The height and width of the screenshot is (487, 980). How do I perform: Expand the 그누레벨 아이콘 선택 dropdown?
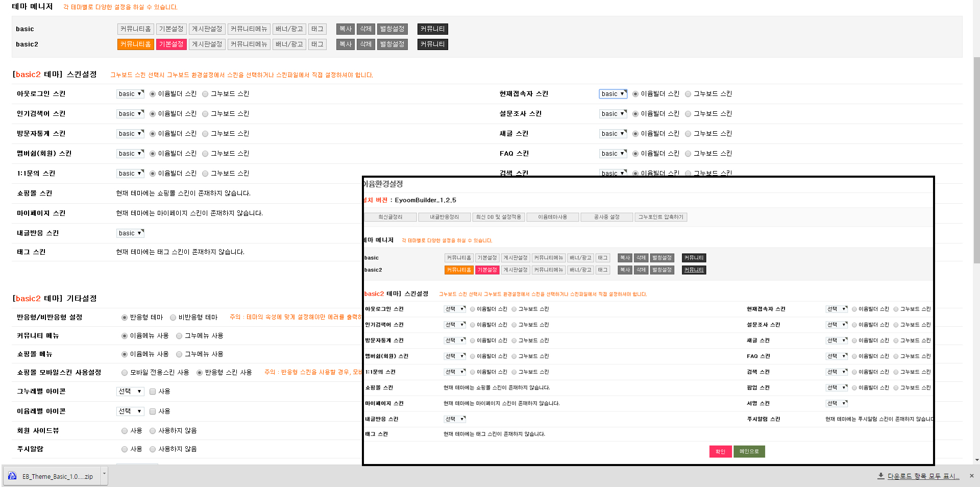pos(130,392)
